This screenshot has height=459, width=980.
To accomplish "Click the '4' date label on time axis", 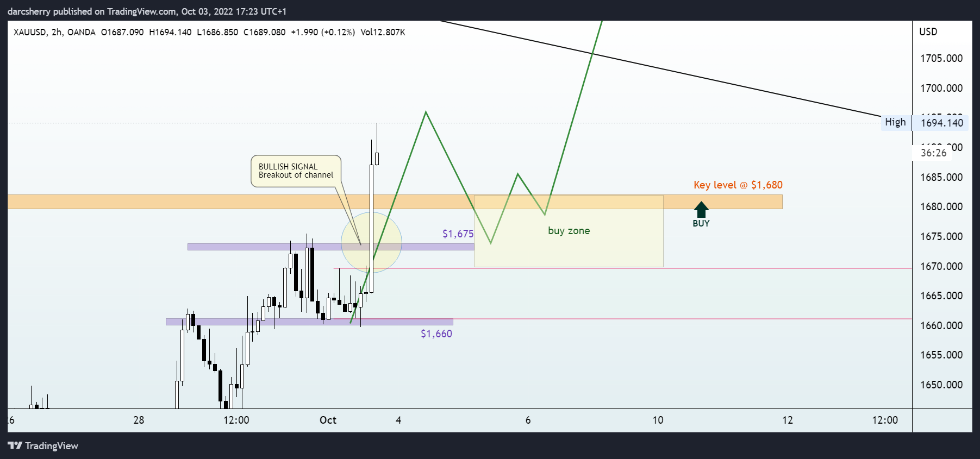I will click(x=398, y=420).
